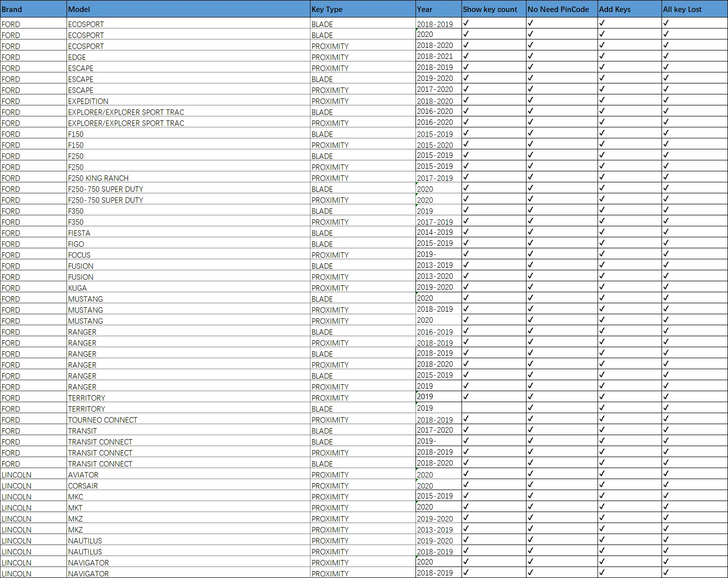The width and height of the screenshot is (728, 578).
Task: Select the 2015-2020 year cell for F150
Action: click(x=438, y=145)
